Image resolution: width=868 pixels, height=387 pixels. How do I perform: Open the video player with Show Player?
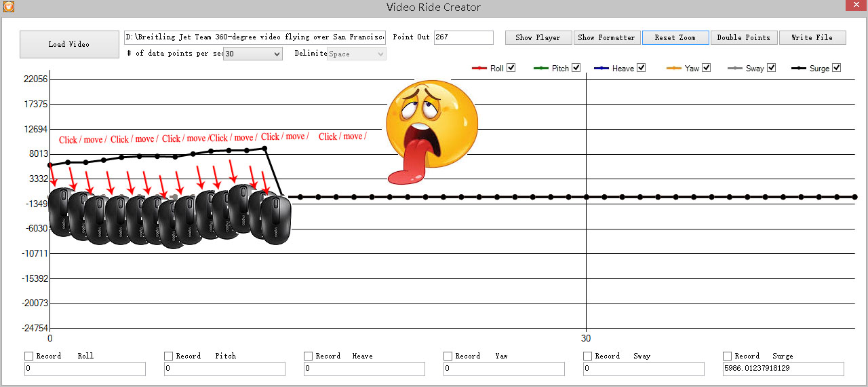[538, 37]
